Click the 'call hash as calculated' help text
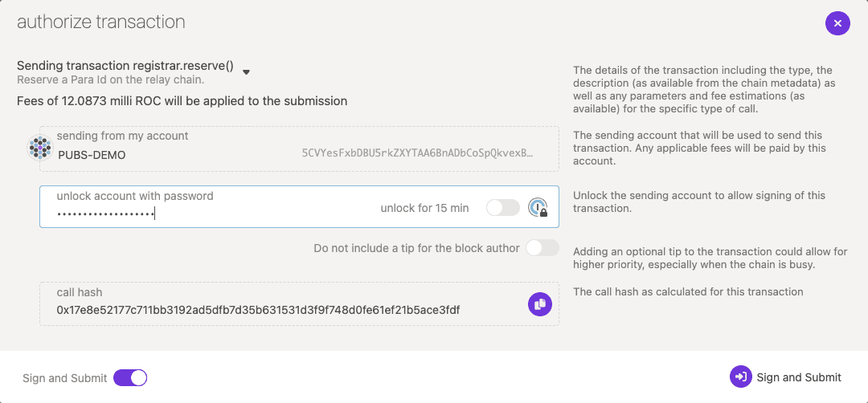 click(688, 291)
